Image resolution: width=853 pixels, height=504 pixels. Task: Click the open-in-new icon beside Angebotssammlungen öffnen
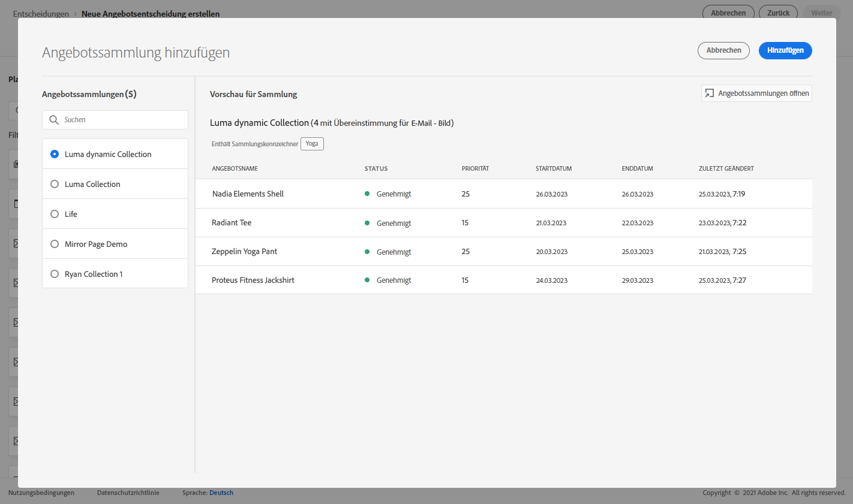click(x=710, y=93)
